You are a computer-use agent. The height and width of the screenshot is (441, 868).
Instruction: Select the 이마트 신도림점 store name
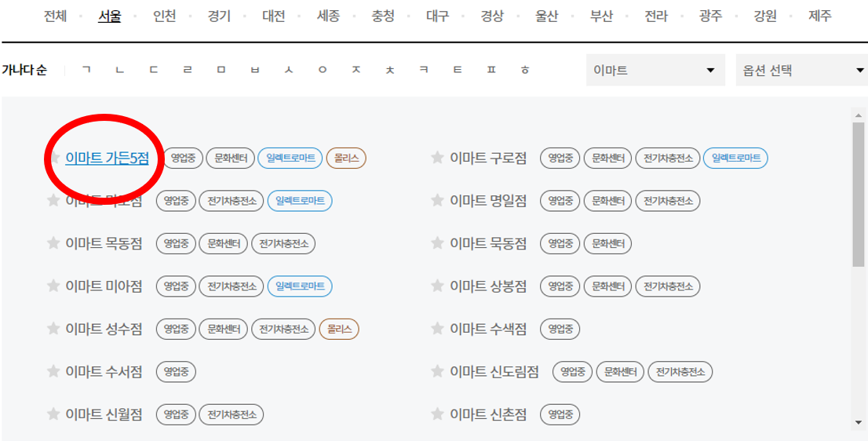coord(494,372)
